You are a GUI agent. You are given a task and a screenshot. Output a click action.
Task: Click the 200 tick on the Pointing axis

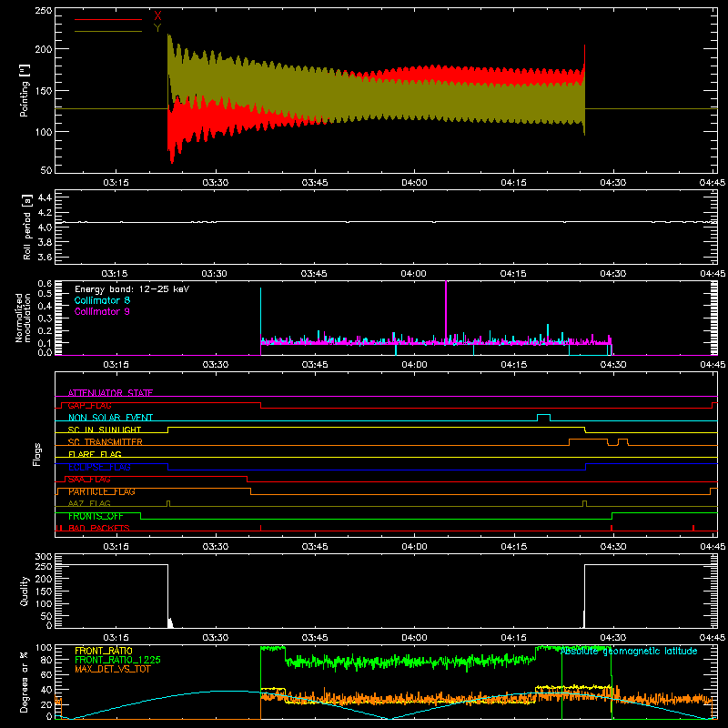[43, 49]
